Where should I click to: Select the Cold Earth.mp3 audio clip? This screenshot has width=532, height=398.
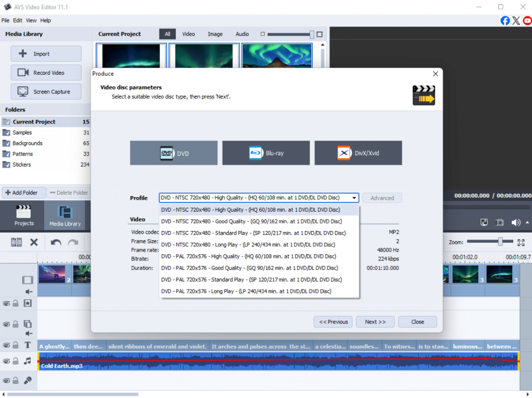(278, 361)
